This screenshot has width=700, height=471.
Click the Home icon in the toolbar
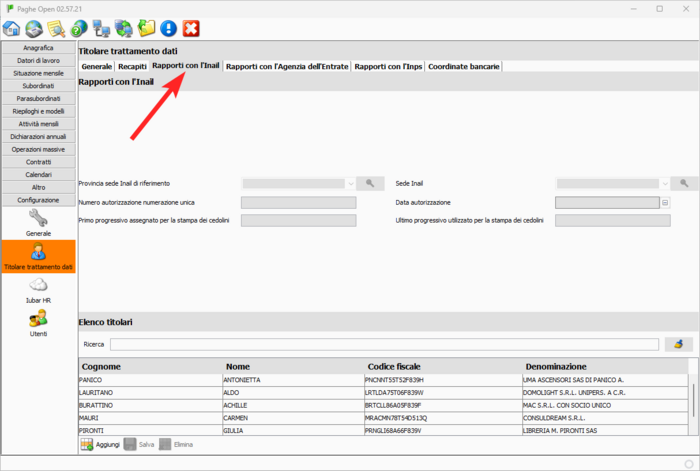pyautogui.click(x=12, y=28)
